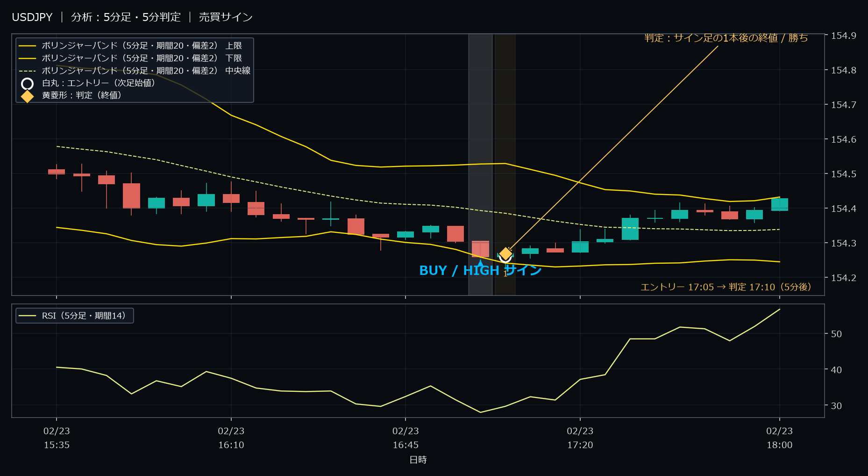Screen dimensions: 868x476
Task: Click the 02/23 16:10 time axis label
Action: coord(231,438)
